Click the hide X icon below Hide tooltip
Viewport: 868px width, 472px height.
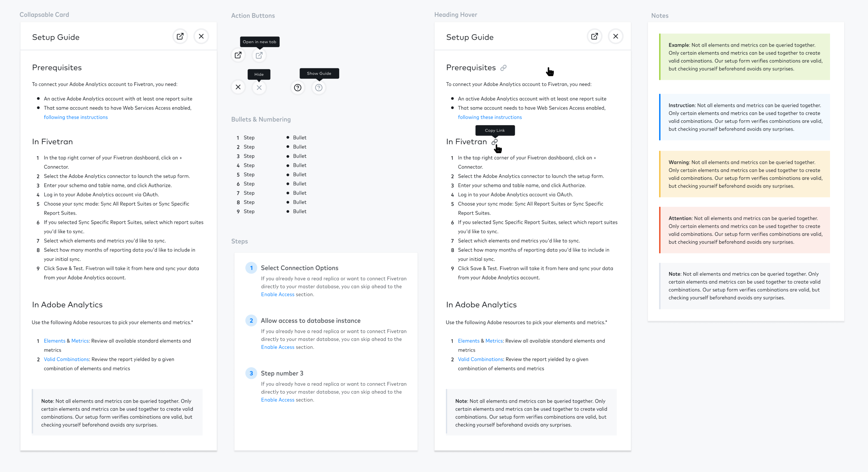click(x=259, y=88)
